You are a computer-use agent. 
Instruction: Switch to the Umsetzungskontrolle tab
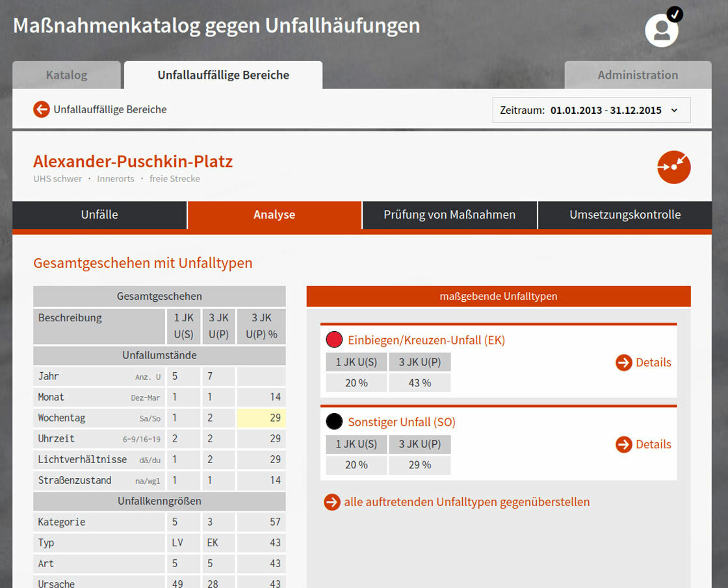tap(625, 215)
